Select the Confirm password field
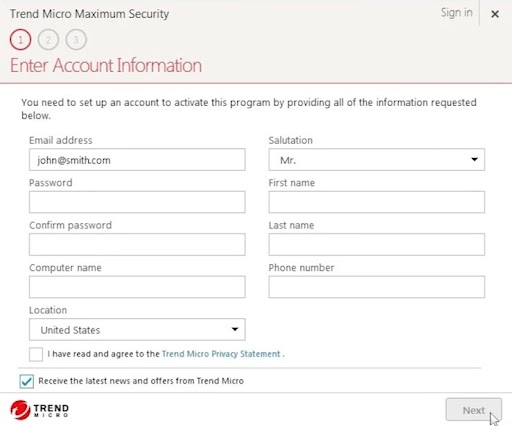The image size is (512, 426). click(137, 244)
